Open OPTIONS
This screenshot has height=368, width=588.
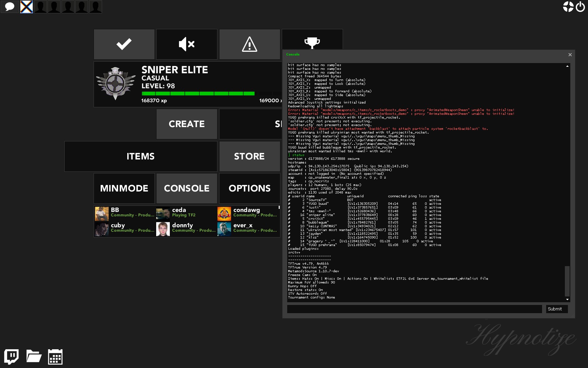pos(249,188)
